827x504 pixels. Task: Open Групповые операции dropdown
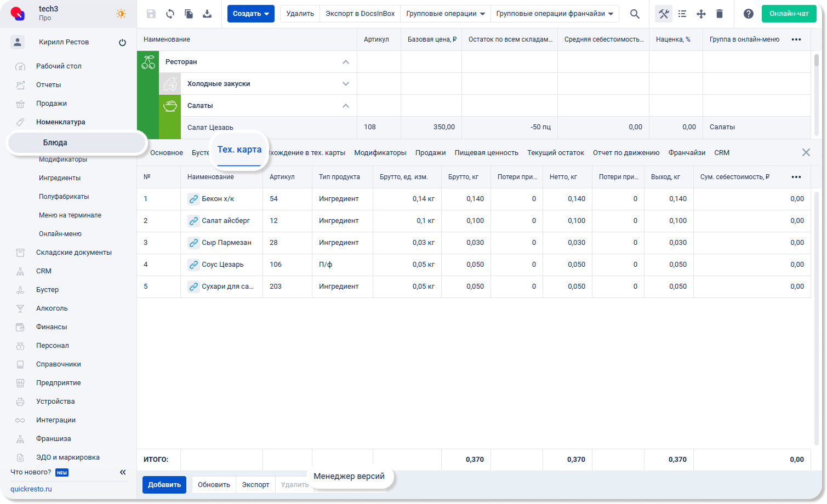(x=445, y=14)
